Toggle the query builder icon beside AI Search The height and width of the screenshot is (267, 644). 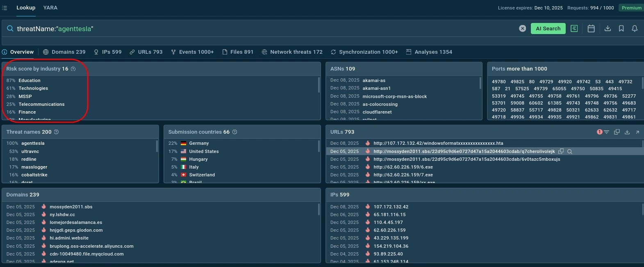(x=574, y=29)
